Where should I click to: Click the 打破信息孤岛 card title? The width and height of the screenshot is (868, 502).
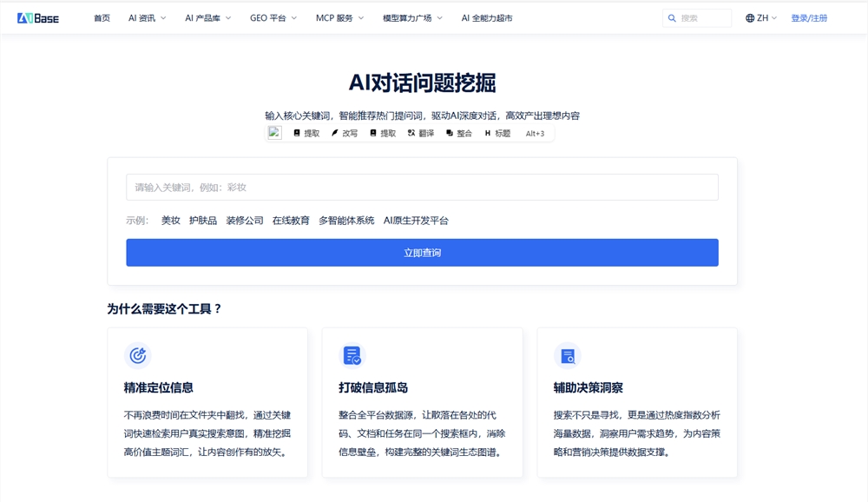[373, 388]
